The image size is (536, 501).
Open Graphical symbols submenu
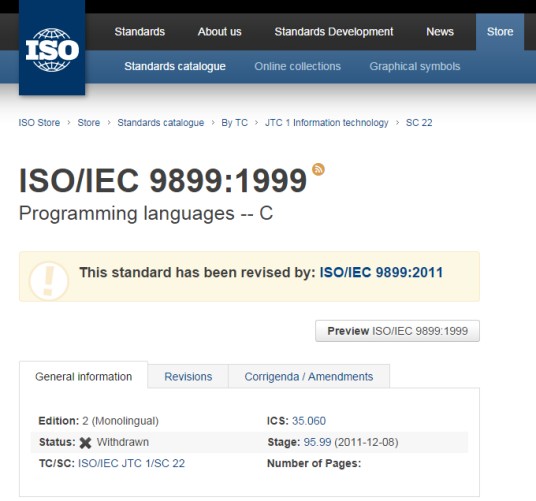[415, 66]
